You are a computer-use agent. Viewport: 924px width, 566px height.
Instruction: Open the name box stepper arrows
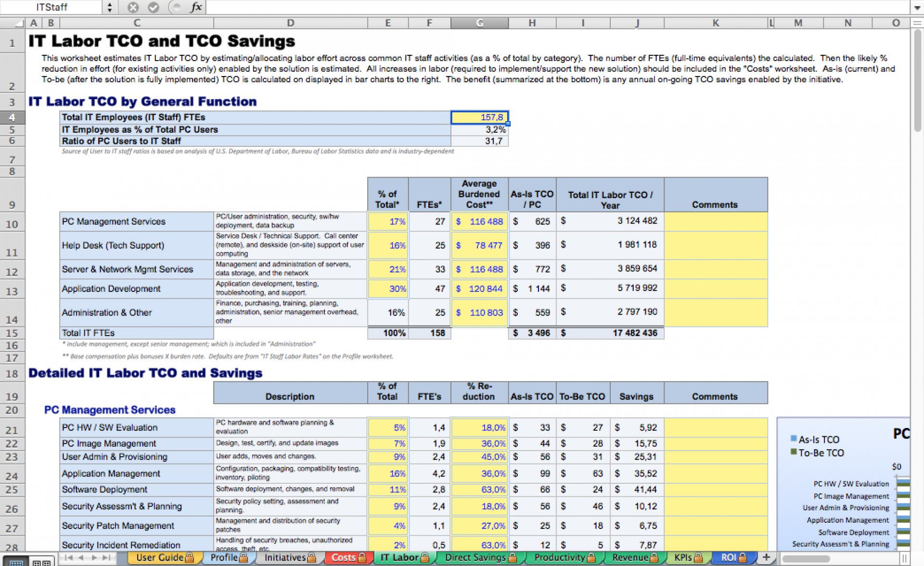click(x=109, y=7)
